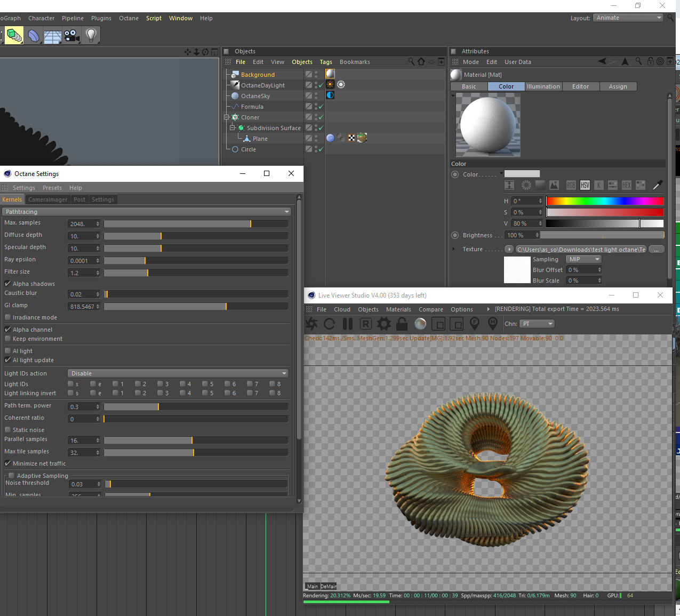Switch to the CameraImager tab
Viewport: 680px width, 616px height.
(x=47, y=199)
